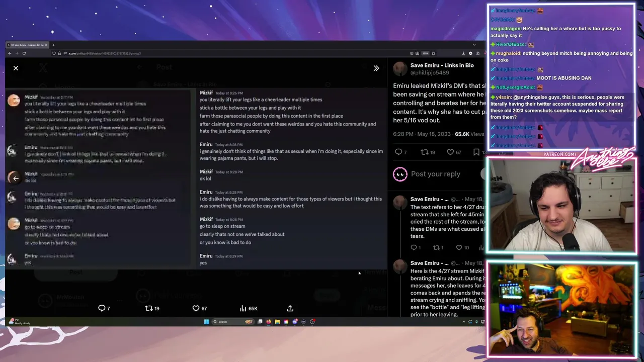Open zoom level 190% indicator
This screenshot has height=362, width=644.
[x=425, y=53]
